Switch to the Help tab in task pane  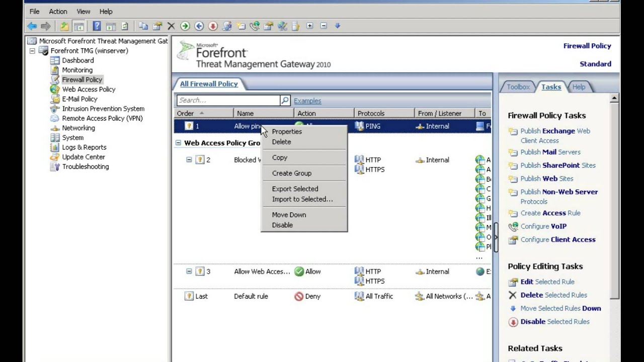tap(579, 87)
